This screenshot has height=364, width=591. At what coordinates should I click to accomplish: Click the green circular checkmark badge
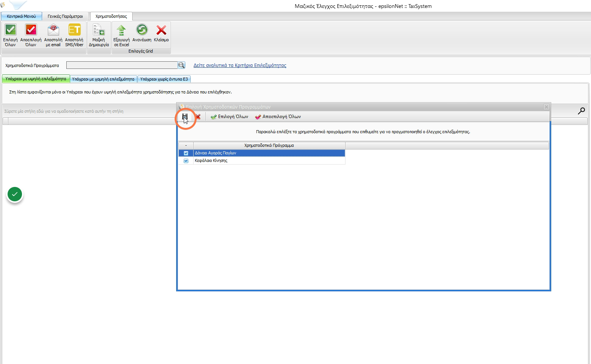[x=15, y=194]
